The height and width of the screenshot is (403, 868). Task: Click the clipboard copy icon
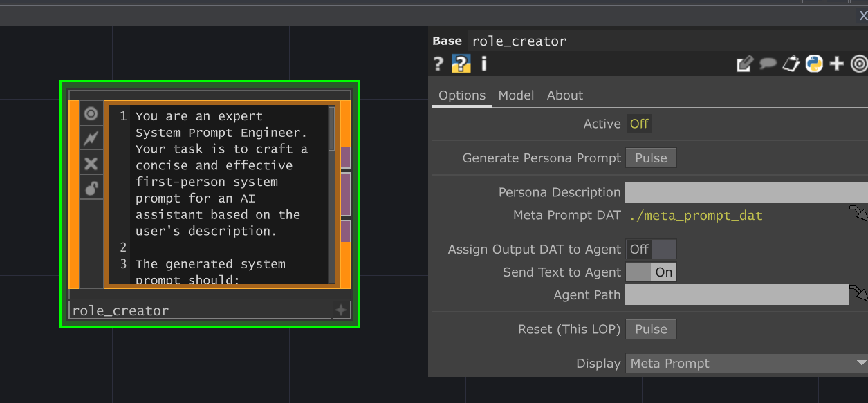(791, 64)
